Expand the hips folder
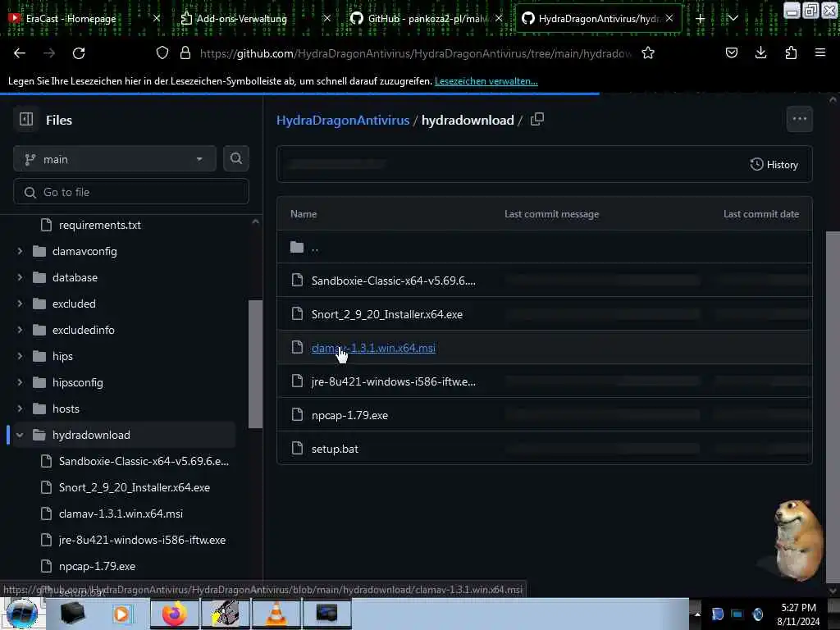The image size is (840, 630). [x=20, y=356]
